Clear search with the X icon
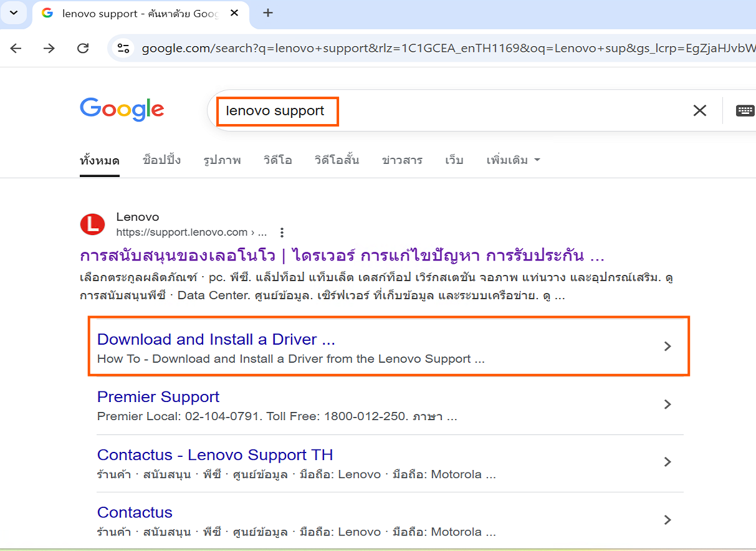The height and width of the screenshot is (551, 756). point(700,110)
